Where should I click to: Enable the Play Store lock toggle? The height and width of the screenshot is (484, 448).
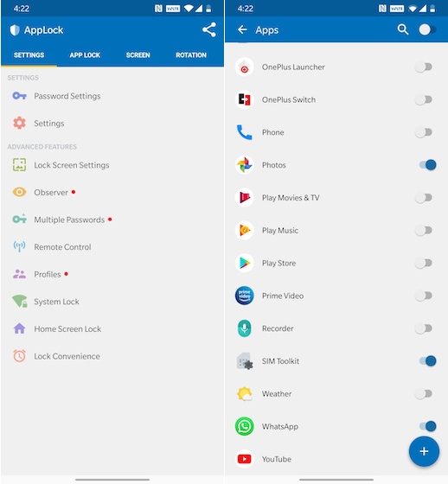point(424,263)
